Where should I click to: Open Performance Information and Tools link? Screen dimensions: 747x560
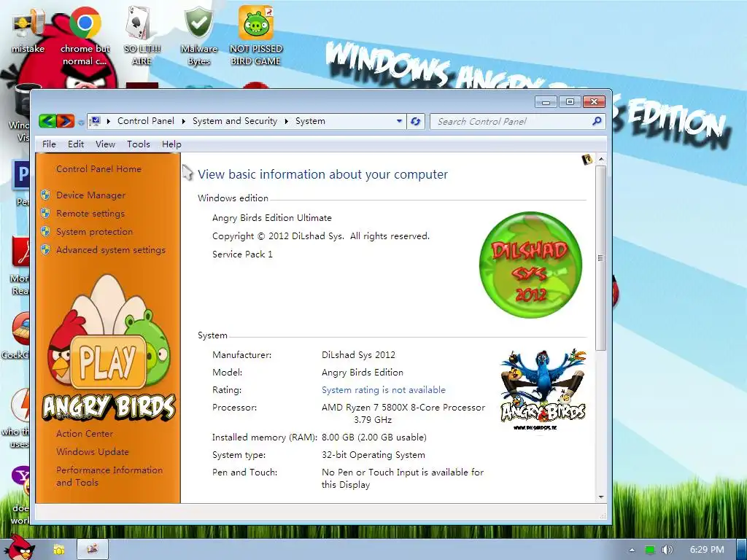(109, 476)
